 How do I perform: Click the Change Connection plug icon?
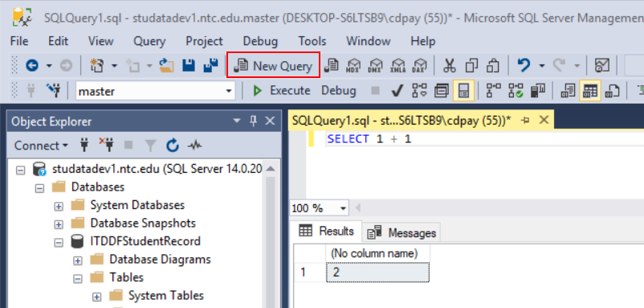tap(54, 91)
